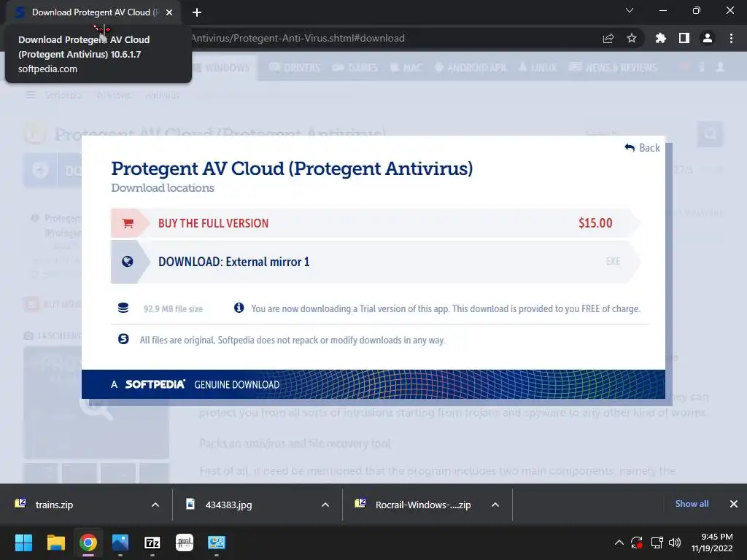
Task: Click the volume speaker tray icon
Action: click(675, 542)
